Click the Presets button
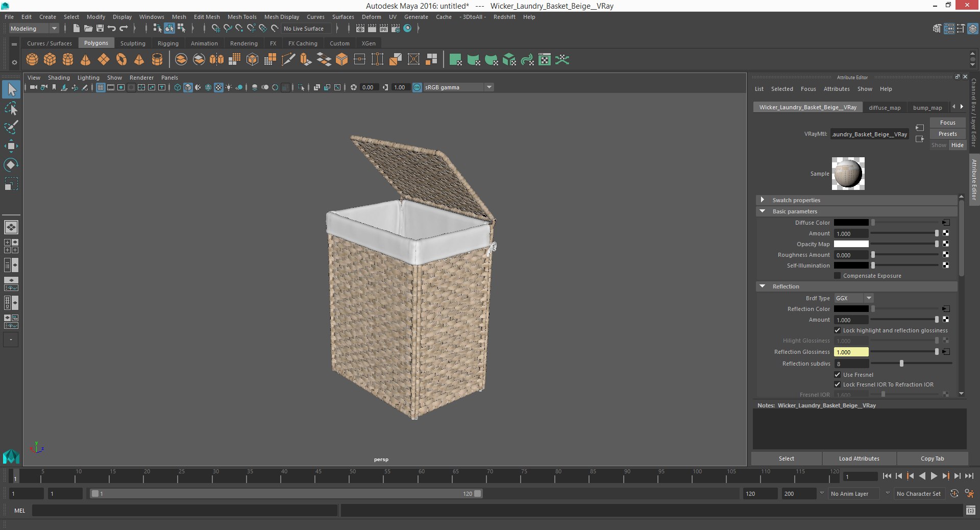980x530 pixels. coord(947,134)
